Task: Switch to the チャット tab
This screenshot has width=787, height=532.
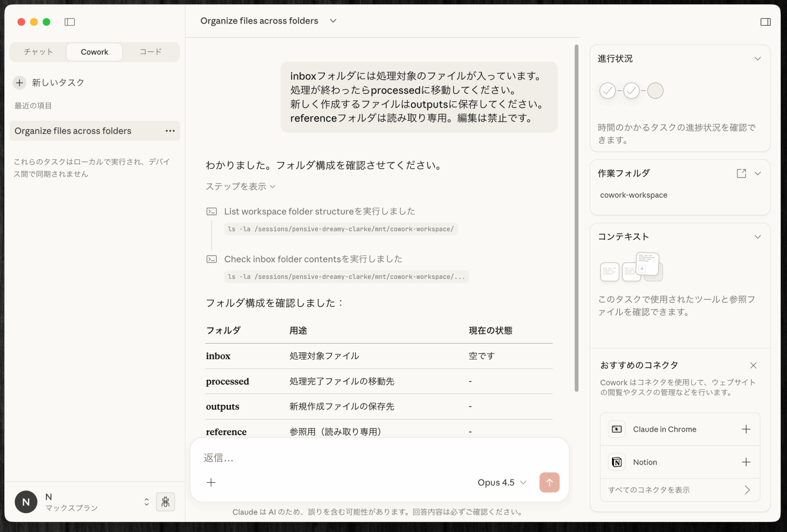Action: [39, 52]
